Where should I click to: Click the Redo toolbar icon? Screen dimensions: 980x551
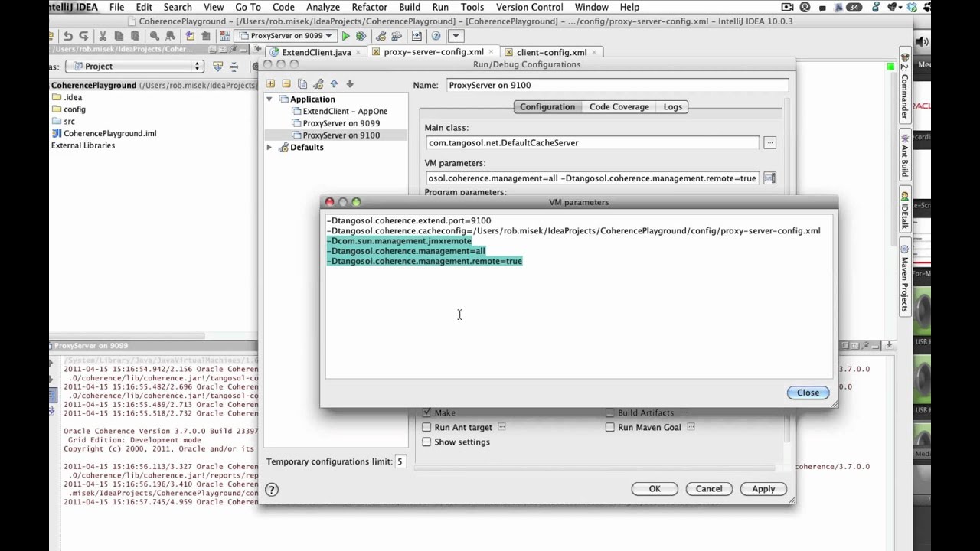click(x=83, y=36)
